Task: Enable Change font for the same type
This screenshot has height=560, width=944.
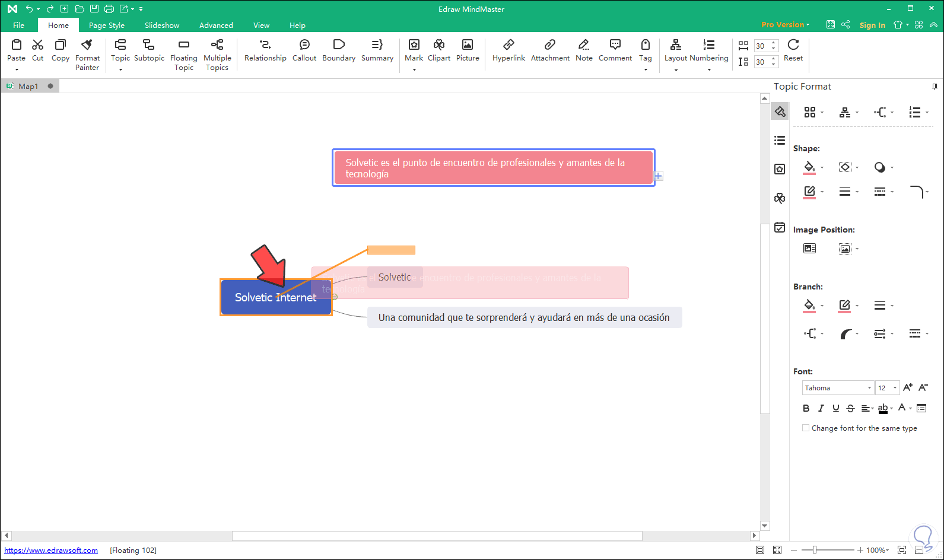Action: tap(806, 428)
